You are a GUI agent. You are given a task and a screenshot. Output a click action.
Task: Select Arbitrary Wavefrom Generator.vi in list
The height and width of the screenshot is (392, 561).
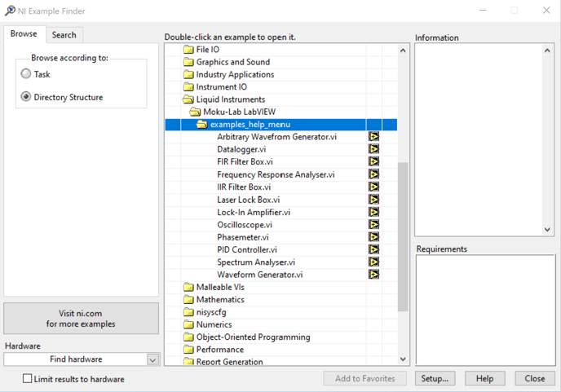pos(276,137)
